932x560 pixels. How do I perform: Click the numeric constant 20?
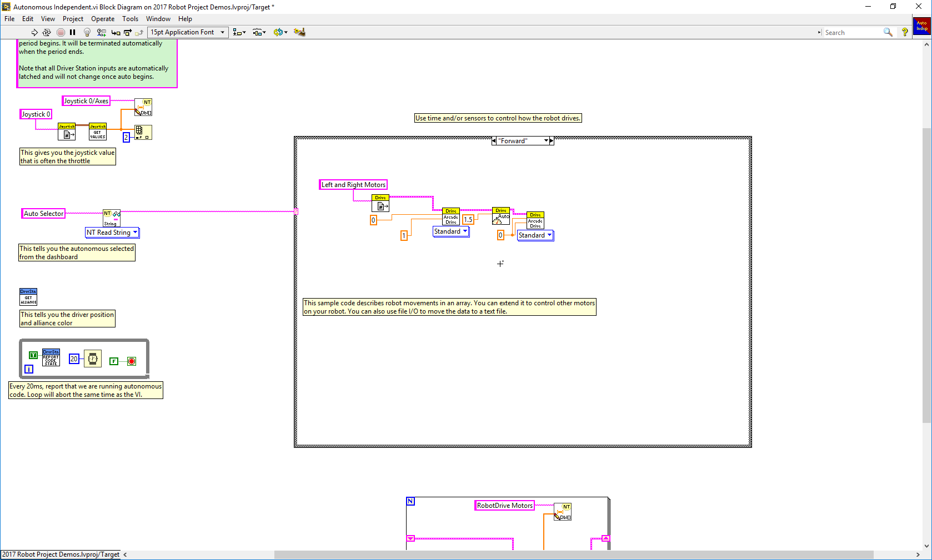(74, 359)
